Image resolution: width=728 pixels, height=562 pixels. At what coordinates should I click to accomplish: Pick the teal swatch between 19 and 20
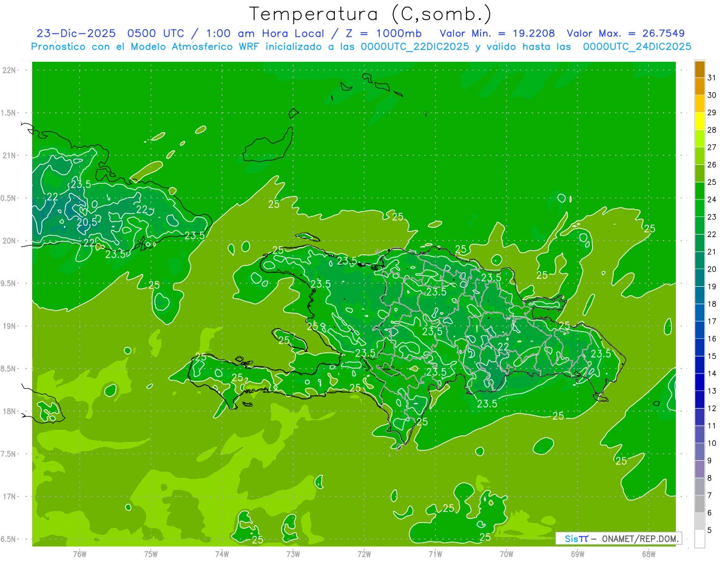coord(699,278)
